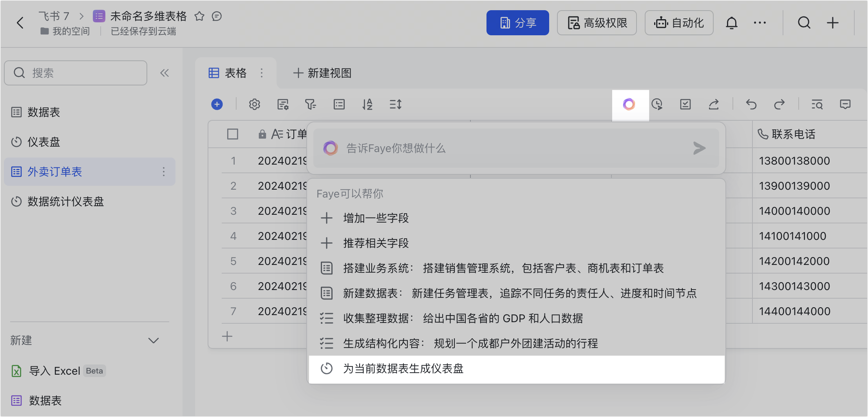Open view settings gear icon
The image size is (868, 417).
tap(255, 104)
